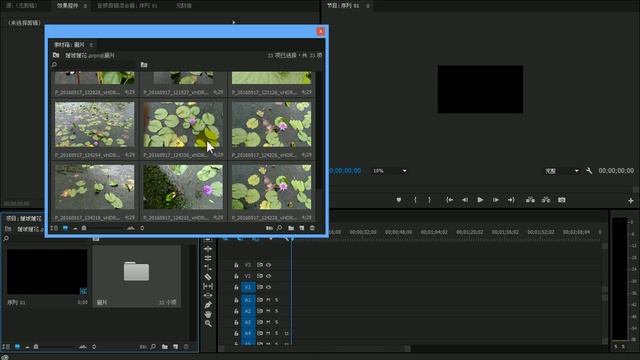640x360 pixels.
Task: Click the Extract button
Action: click(x=546, y=200)
